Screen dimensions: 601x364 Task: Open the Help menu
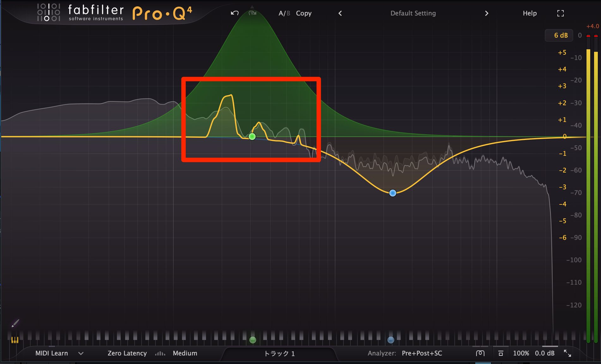530,13
